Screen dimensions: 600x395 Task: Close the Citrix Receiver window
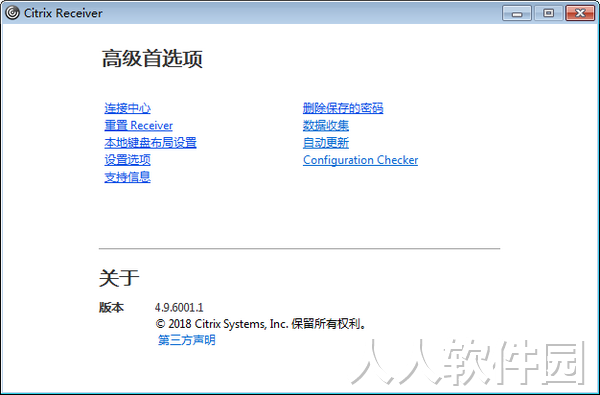[580, 13]
